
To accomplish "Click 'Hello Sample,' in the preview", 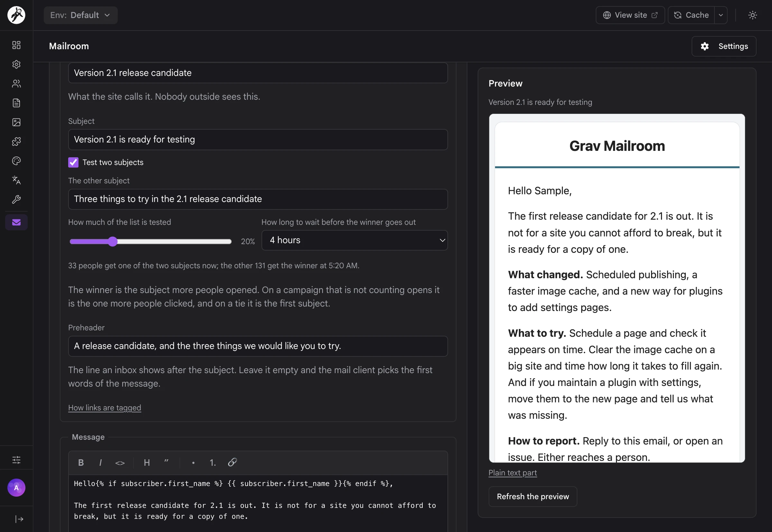I will [x=540, y=191].
